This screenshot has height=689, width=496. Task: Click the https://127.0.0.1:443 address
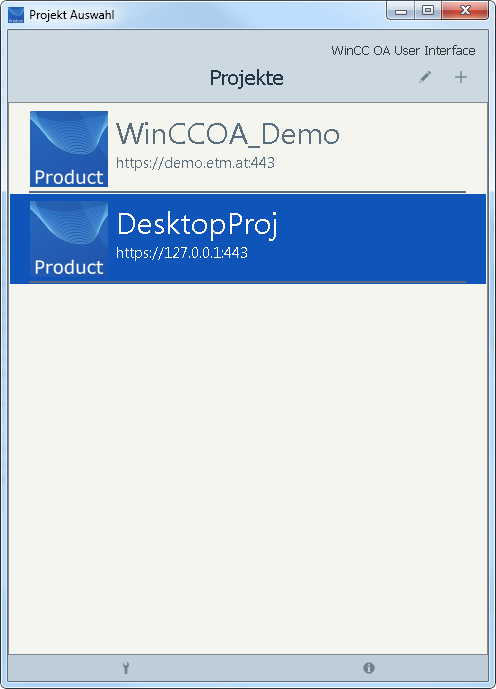pyautogui.click(x=182, y=253)
